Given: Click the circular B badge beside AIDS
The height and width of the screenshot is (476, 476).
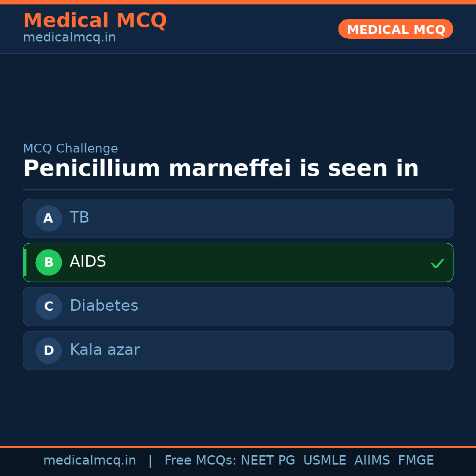Looking at the screenshot, I should pos(48,262).
